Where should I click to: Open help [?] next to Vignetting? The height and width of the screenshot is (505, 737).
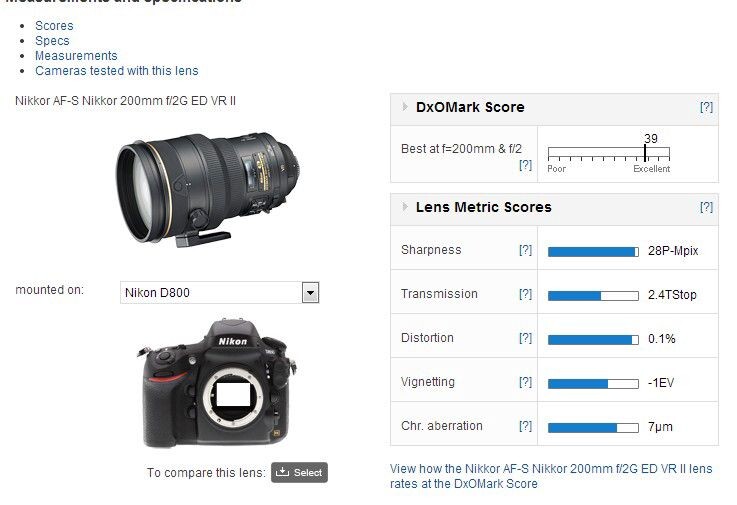[x=525, y=382]
